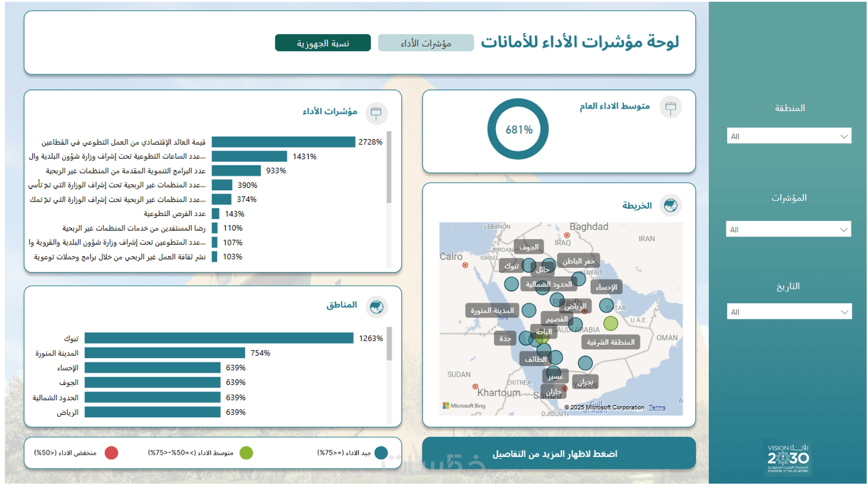
Task: Select the مؤشرات الأداء tab
Action: point(426,43)
